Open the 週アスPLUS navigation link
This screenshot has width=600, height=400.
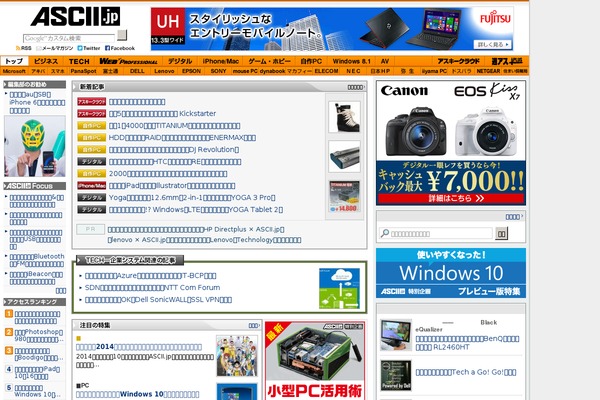[507, 61]
